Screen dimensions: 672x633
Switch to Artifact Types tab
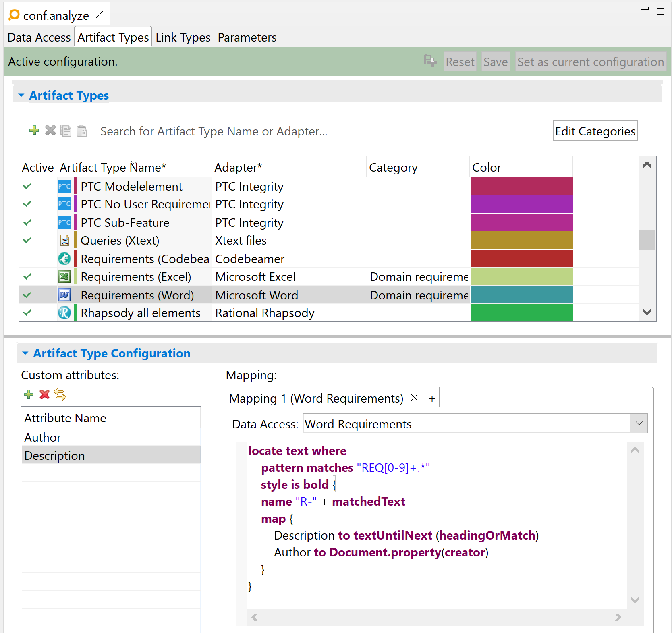(113, 37)
